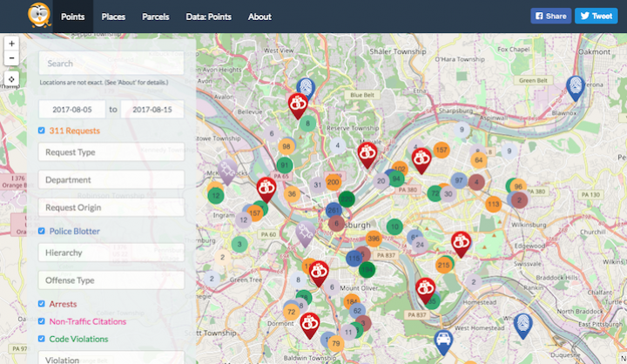Expand the blue 115 cluster marker
Screen dimensions: 627x364
[354, 259]
